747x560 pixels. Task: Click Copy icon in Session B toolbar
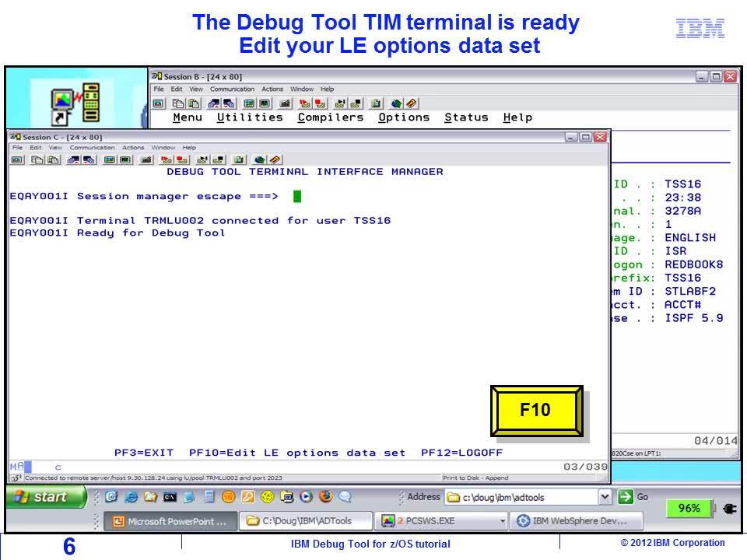[178, 103]
